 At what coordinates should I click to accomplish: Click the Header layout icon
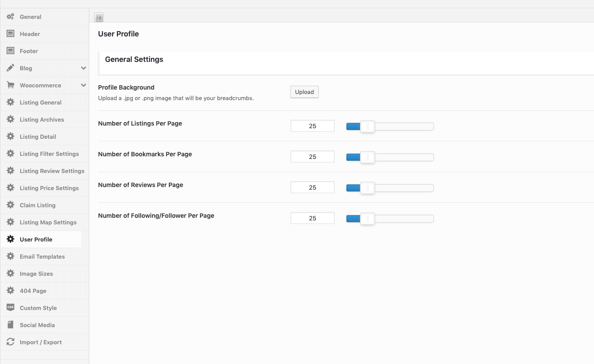point(11,34)
